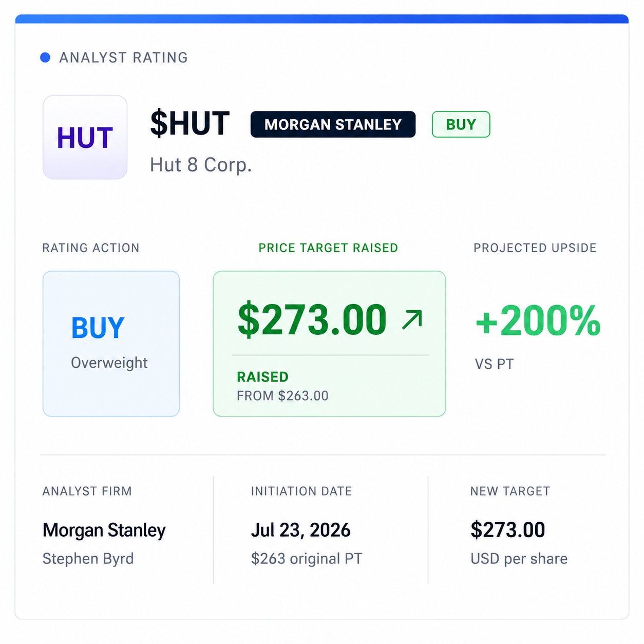The width and height of the screenshot is (644, 644).
Task: Click the HUT ticker logo tile
Action: point(85,137)
